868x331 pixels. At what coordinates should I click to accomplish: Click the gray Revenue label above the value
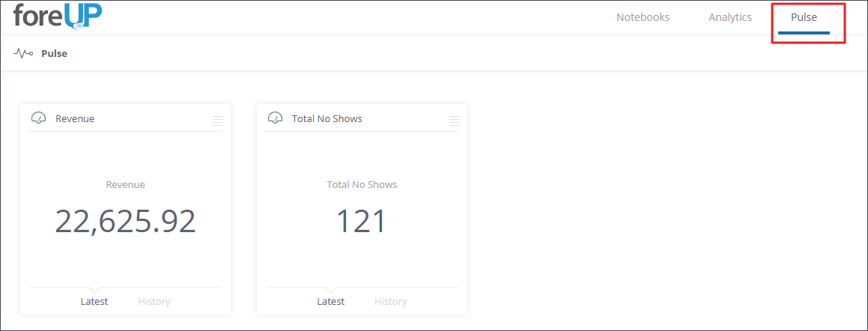coord(125,184)
